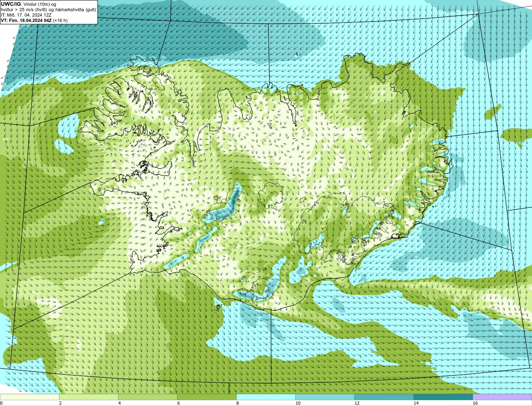This screenshot has height=406, width=532.
Task: Select the light green 2–4 m/s legend swatch
Action: (89, 397)
